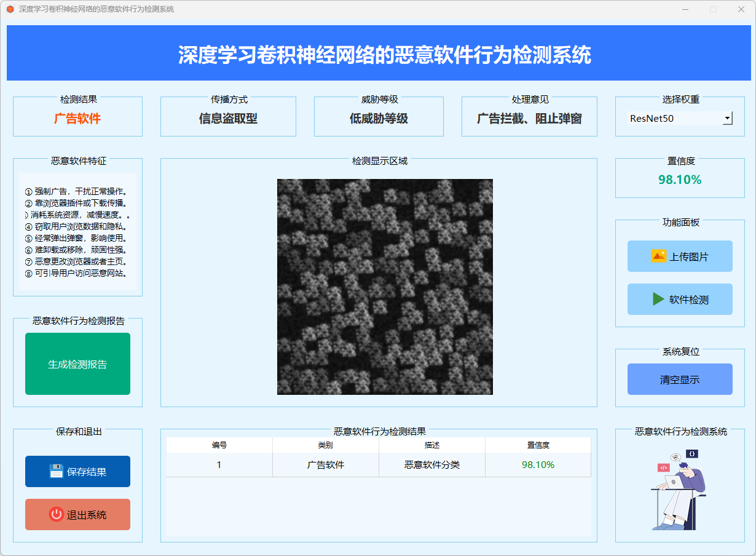Image resolution: width=756 pixels, height=556 pixels.
Task: Select the 广告软件 cell in results table
Action: [326, 465]
